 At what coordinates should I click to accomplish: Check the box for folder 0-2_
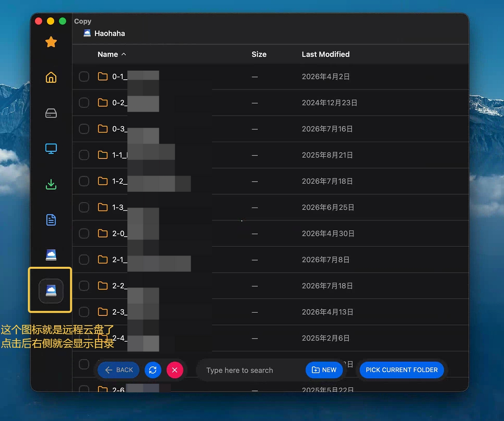[84, 102]
